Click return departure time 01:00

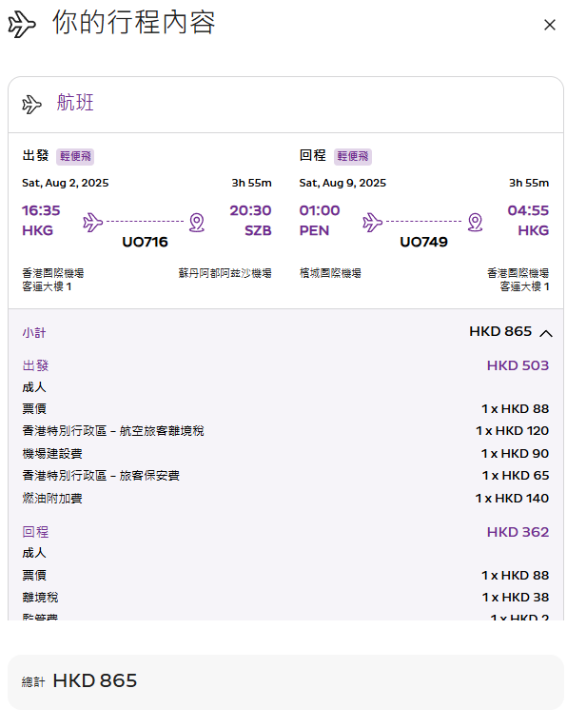pos(320,210)
